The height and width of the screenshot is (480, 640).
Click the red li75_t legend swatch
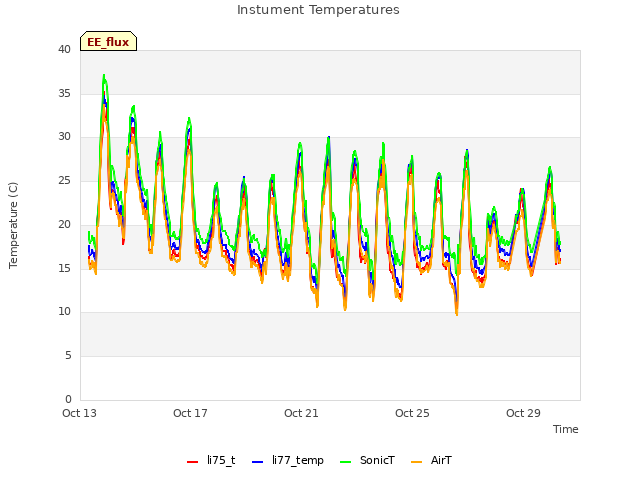pyautogui.click(x=192, y=462)
